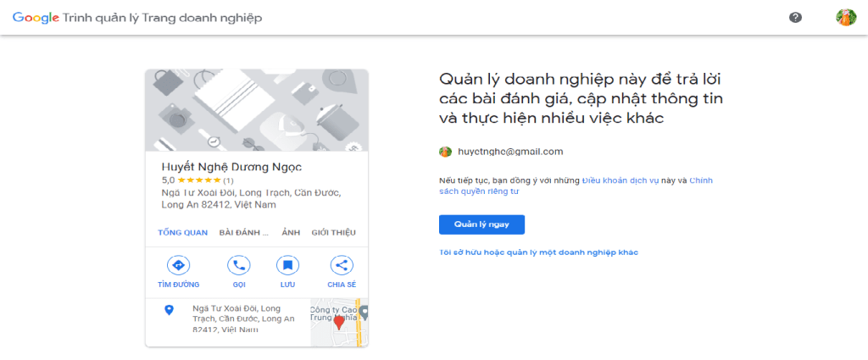Image resolution: width=868 pixels, height=360 pixels.
Task: Tap the Chia sẻ share icon
Action: point(341,265)
